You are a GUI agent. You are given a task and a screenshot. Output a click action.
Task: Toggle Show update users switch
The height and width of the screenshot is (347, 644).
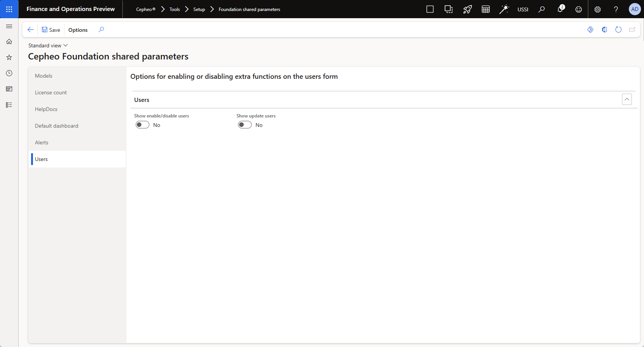(245, 125)
